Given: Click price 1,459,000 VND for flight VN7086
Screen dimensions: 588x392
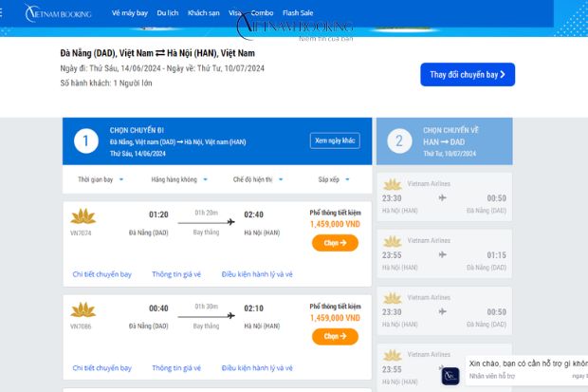Looking at the screenshot, I should coord(335,318).
